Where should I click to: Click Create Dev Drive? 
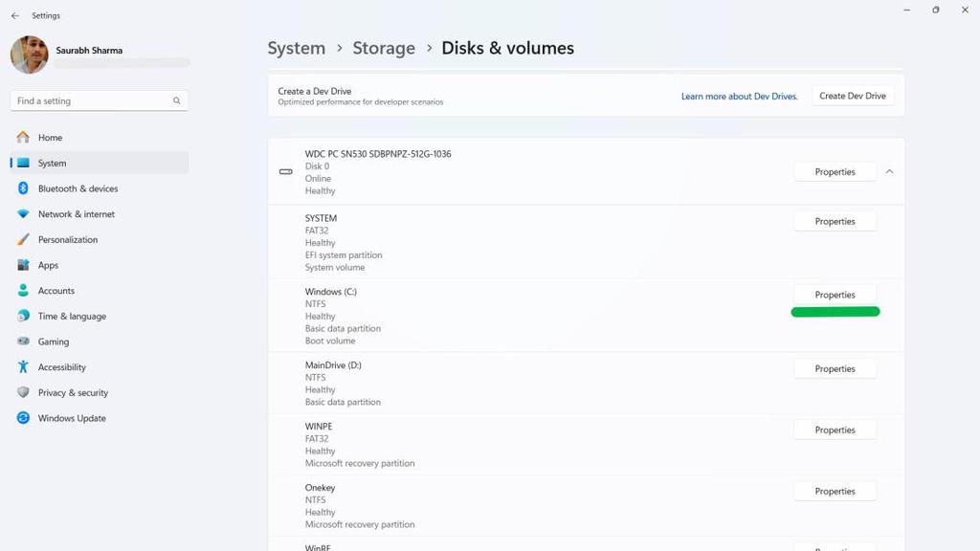click(851, 95)
